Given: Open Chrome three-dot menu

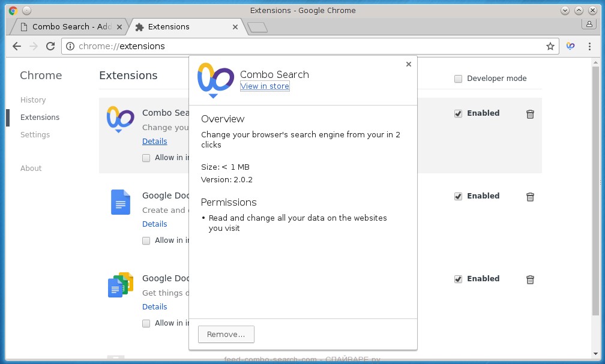Looking at the screenshot, I should pyautogui.click(x=591, y=46).
